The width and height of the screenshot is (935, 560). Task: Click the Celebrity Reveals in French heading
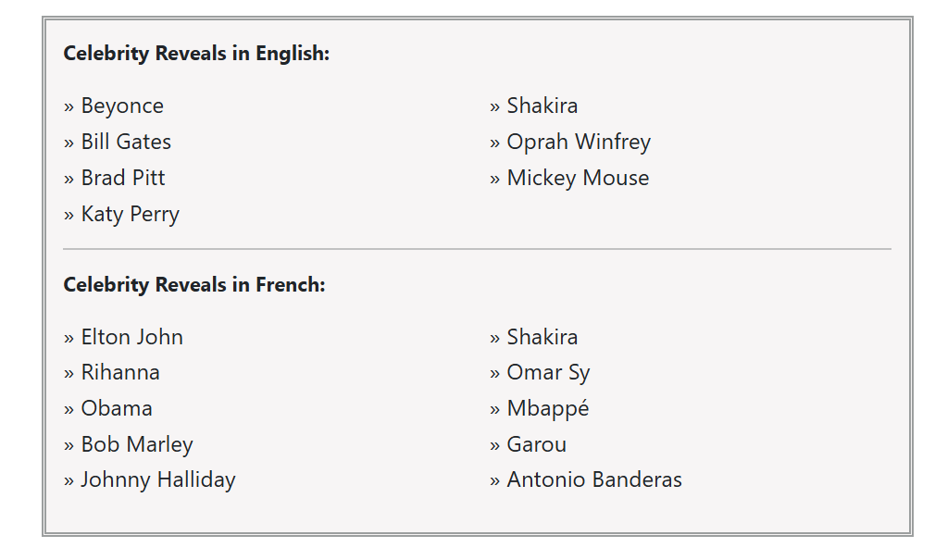(x=194, y=284)
